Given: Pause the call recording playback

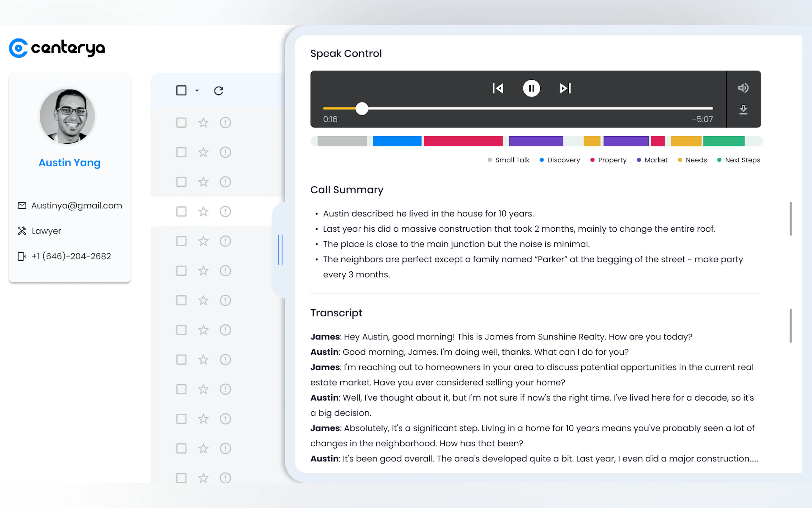Looking at the screenshot, I should click(x=531, y=88).
